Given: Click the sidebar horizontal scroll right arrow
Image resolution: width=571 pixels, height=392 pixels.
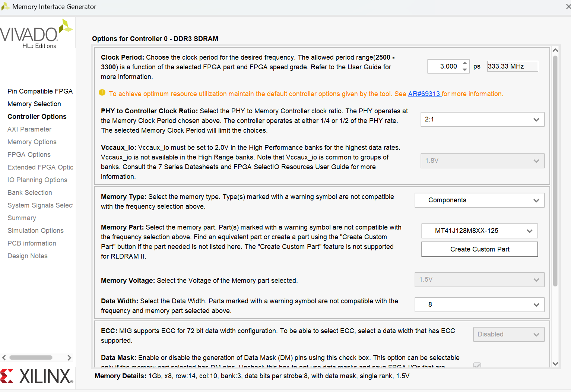Looking at the screenshot, I should (69, 358).
